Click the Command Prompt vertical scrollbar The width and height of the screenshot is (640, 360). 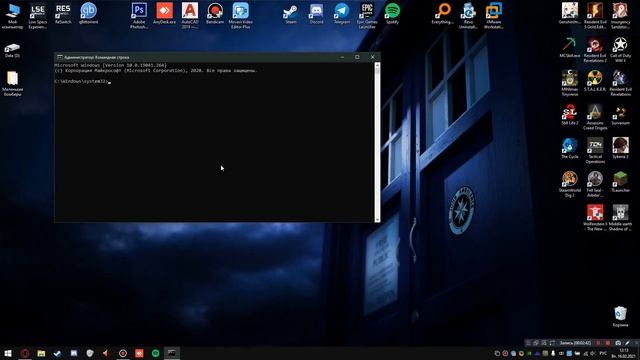[377, 142]
